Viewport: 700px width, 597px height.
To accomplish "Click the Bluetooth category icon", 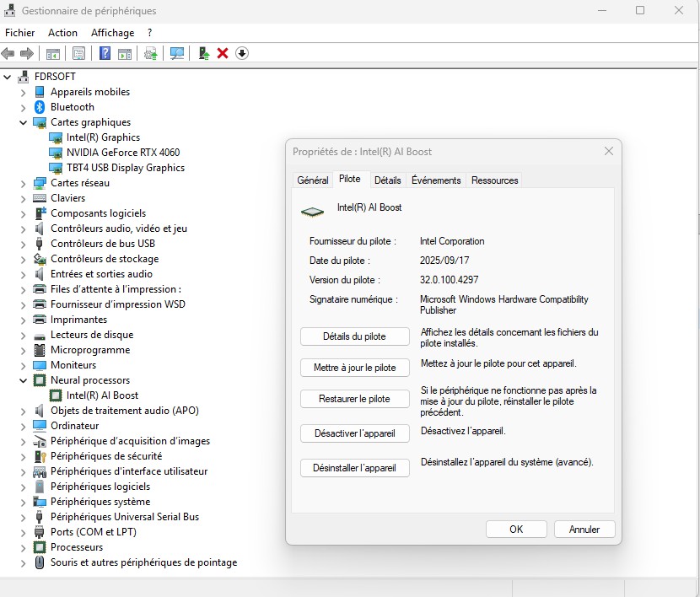I will pyautogui.click(x=40, y=107).
